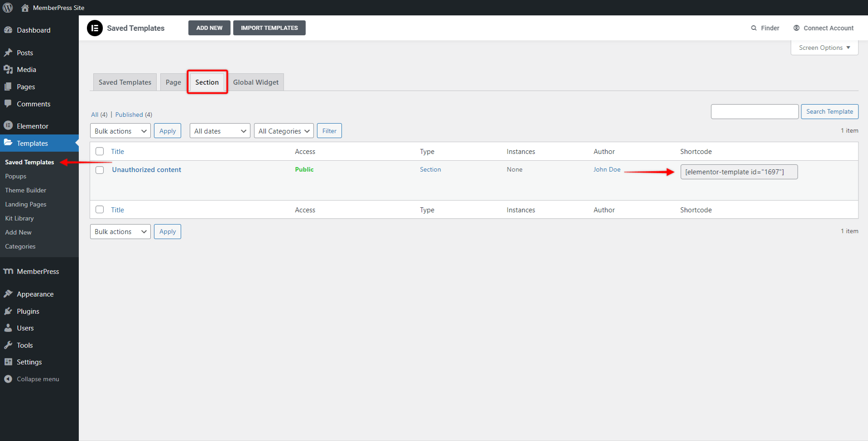Click the Templates folder icon

pos(8,143)
